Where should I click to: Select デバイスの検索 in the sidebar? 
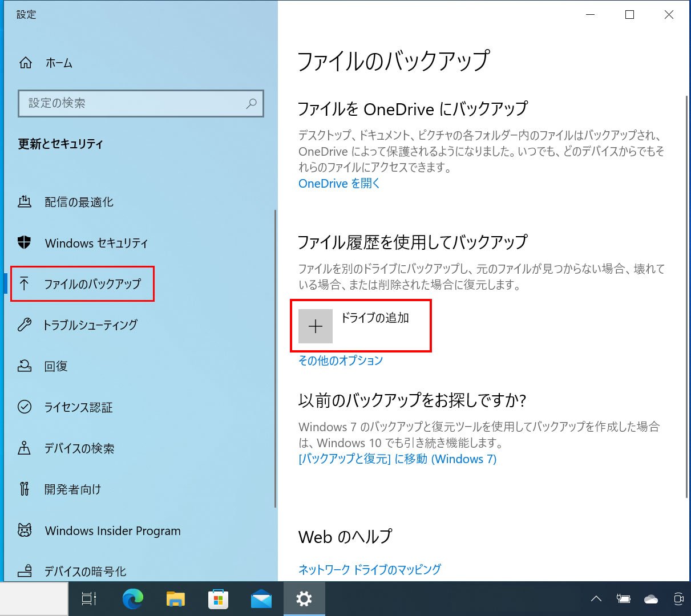[x=79, y=448]
